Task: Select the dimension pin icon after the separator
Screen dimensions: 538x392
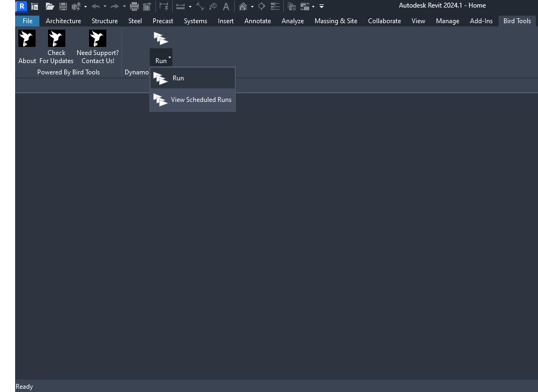Action: pos(164,6)
